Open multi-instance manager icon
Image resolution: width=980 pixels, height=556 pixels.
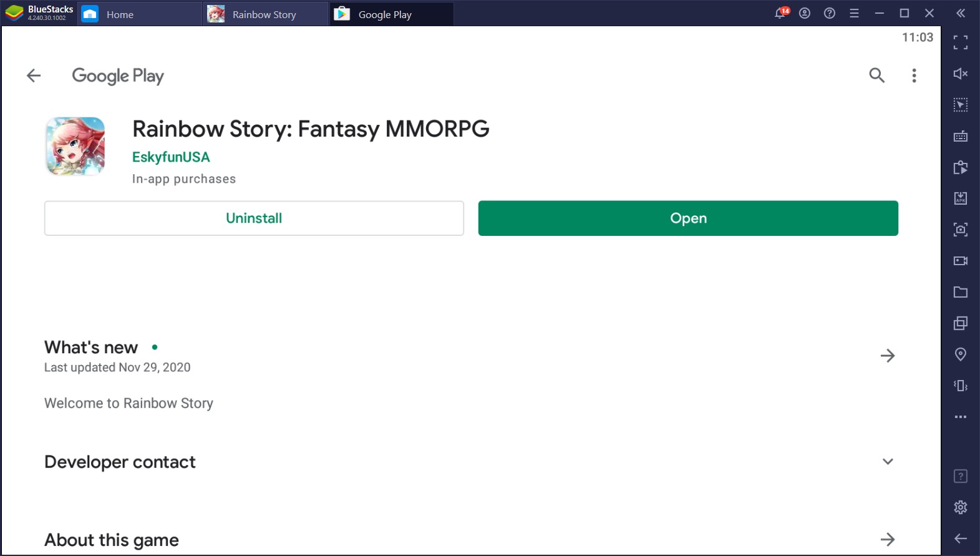pyautogui.click(x=961, y=323)
